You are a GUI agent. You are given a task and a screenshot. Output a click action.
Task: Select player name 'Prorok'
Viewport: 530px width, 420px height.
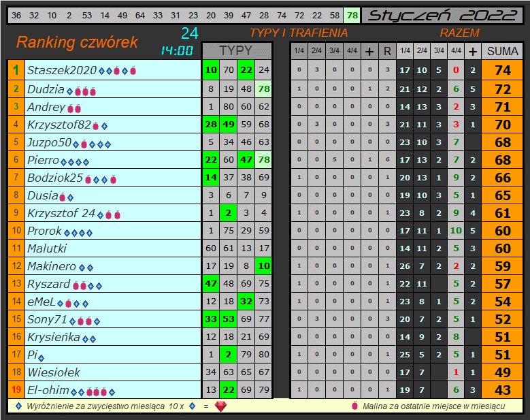click(45, 231)
